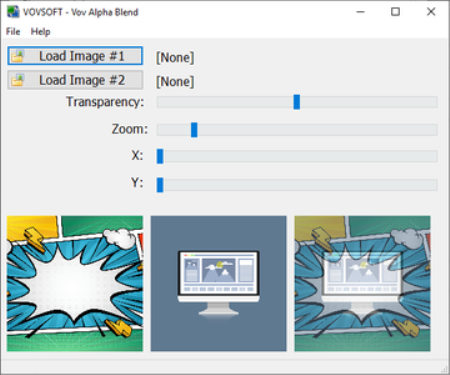Click the [None] label beside Load Image #2
This screenshot has width=450, height=375.
point(175,81)
